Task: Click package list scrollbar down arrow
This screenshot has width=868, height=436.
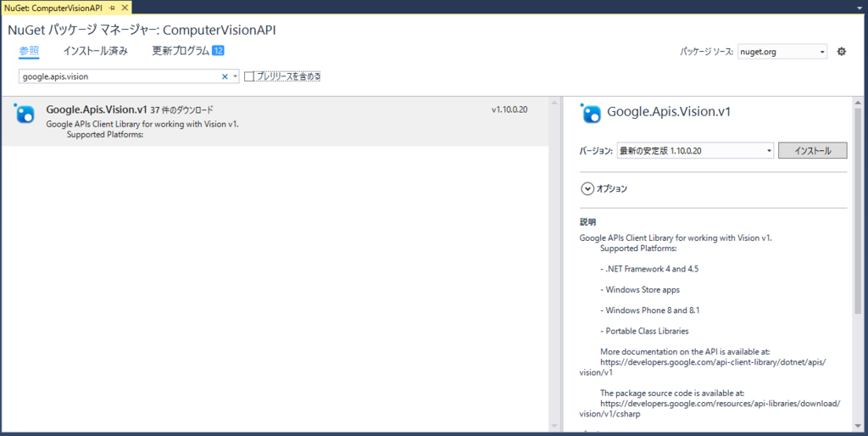Action: coord(554,426)
